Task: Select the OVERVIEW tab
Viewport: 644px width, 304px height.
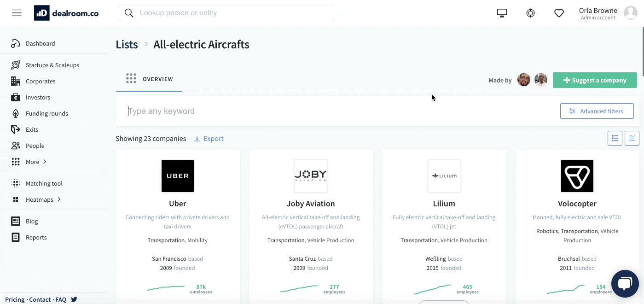Action: [149, 79]
